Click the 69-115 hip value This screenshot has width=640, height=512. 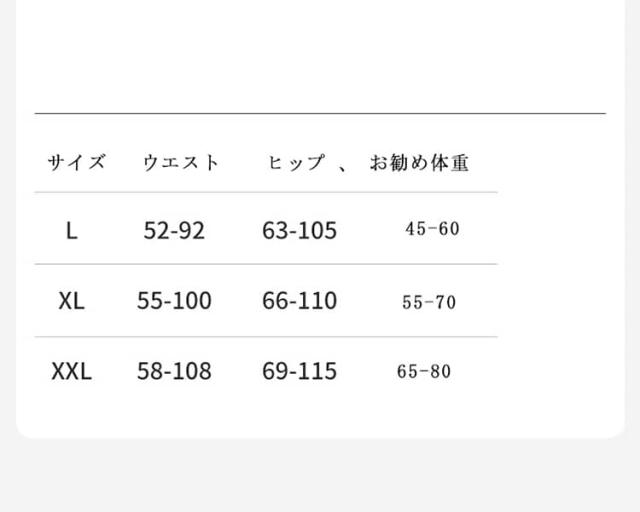click(x=300, y=371)
